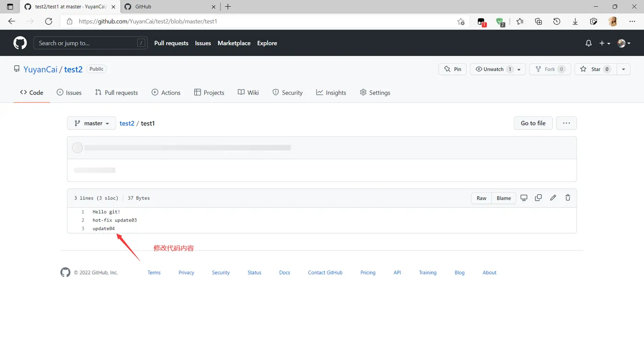Click the Go to file button
This screenshot has width=644, height=345.
tap(533, 123)
